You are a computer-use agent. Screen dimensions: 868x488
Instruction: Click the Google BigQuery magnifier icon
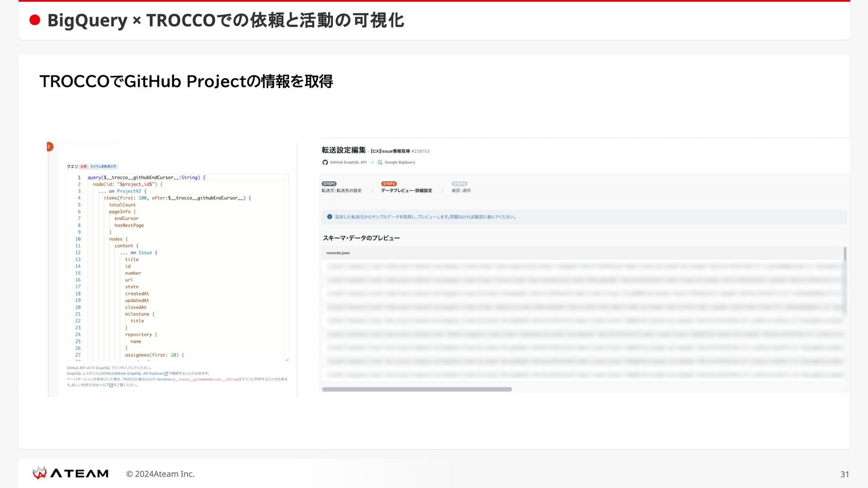point(380,162)
